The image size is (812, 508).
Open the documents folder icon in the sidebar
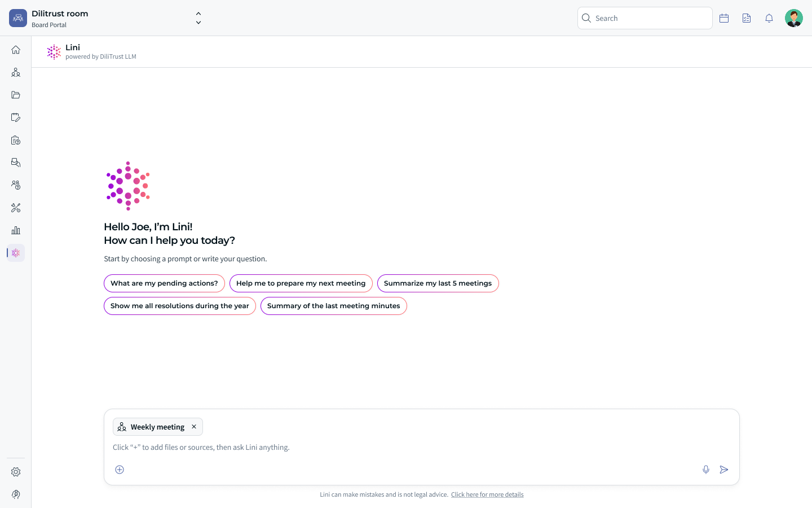(16, 95)
